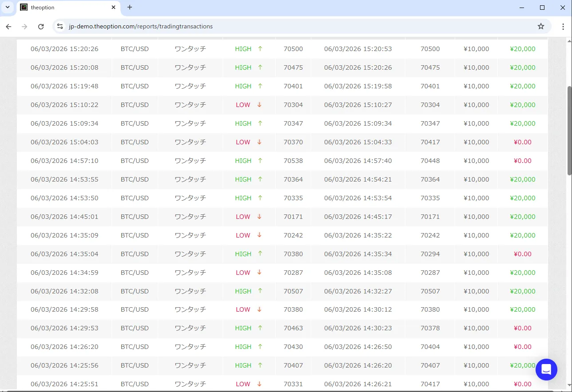Click the up arrow in the 15:20:08 trade row
Viewport: 572px width, 392px height.
260,67
